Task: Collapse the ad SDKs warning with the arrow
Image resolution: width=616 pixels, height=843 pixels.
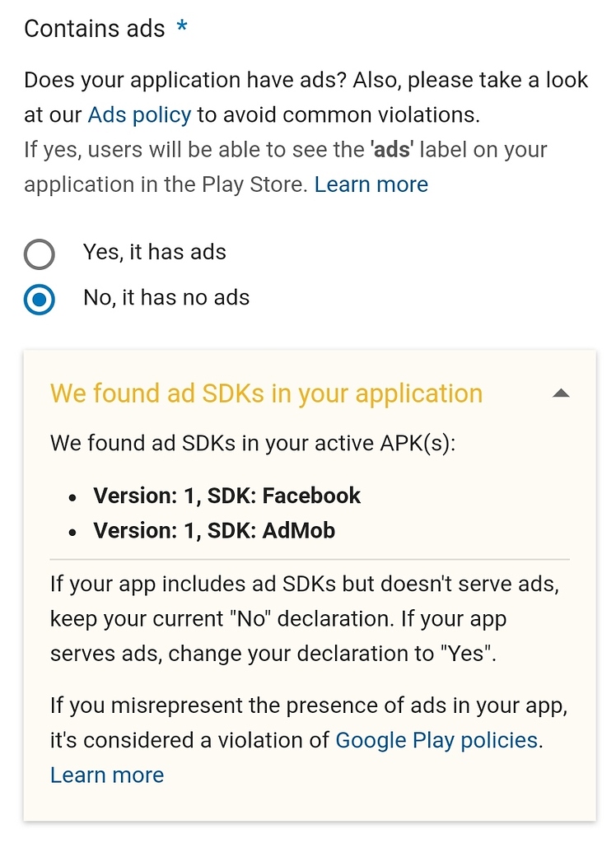Action: 561,394
